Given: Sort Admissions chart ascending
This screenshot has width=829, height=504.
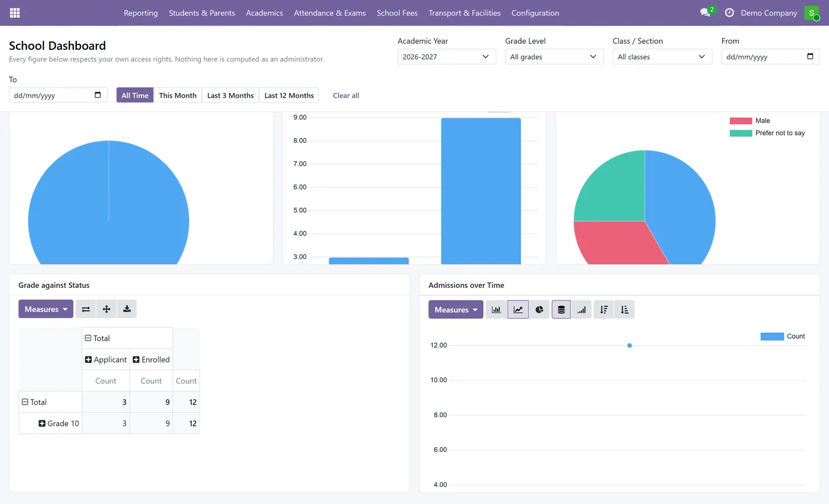Looking at the screenshot, I should coord(625,310).
